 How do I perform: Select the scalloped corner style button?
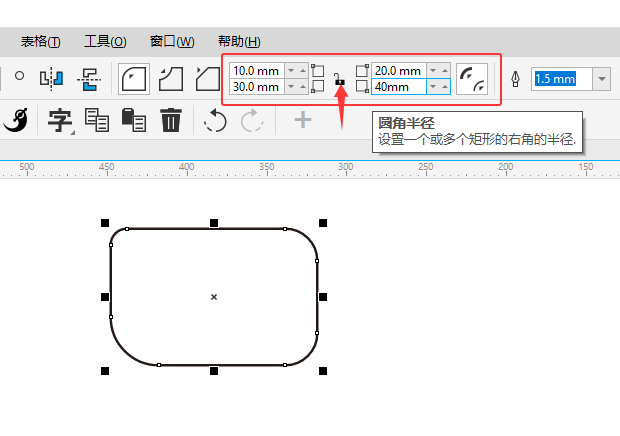tap(171, 79)
